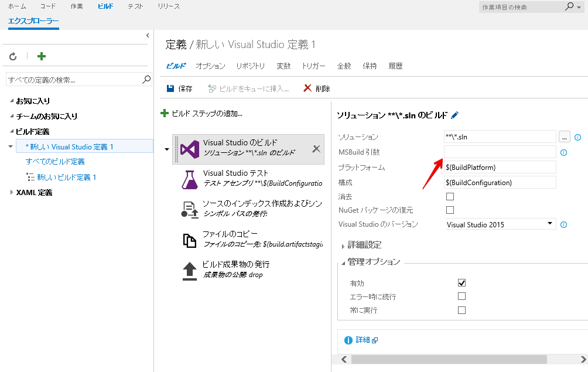
Task: Open the Visual Studio のバージョン dropdown
Action: [500, 224]
